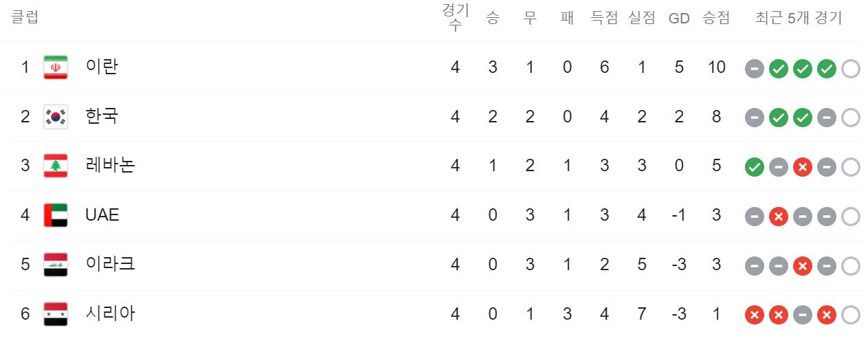Click Iraq's red loss X icon
The height and width of the screenshot is (341, 868).
803,266
